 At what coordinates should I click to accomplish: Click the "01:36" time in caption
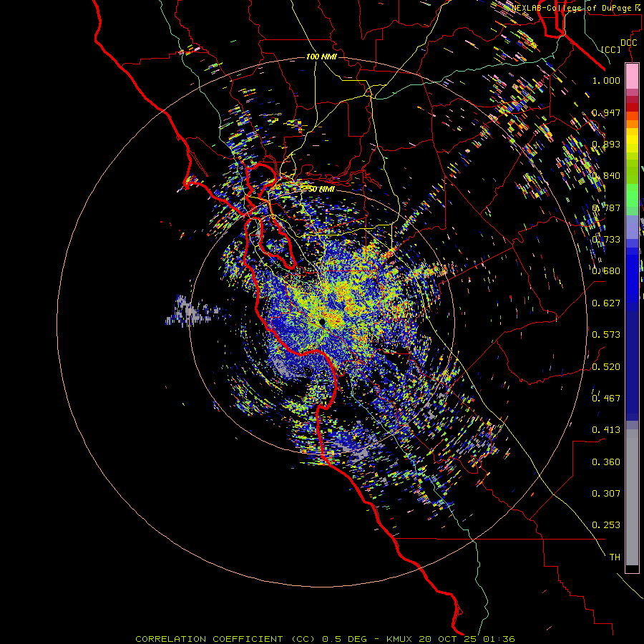[x=499, y=639]
